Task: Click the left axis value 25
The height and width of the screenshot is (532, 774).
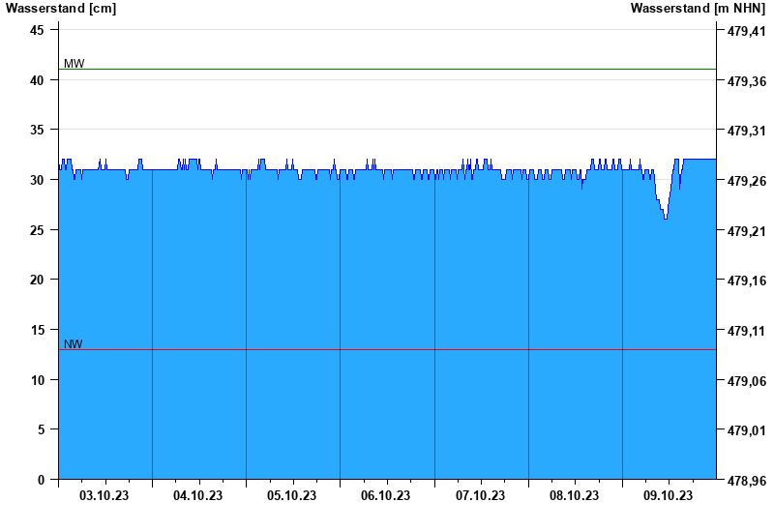Action: [x=37, y=230]
